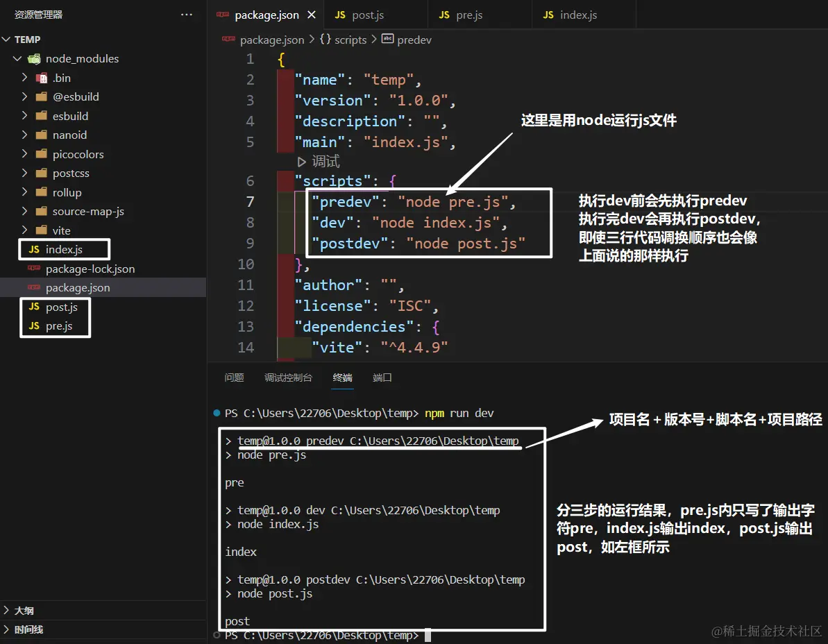Screen dimensions: 828x644
Task: Click the predev breadcrumb segment
Action: [x=414, y=40]
